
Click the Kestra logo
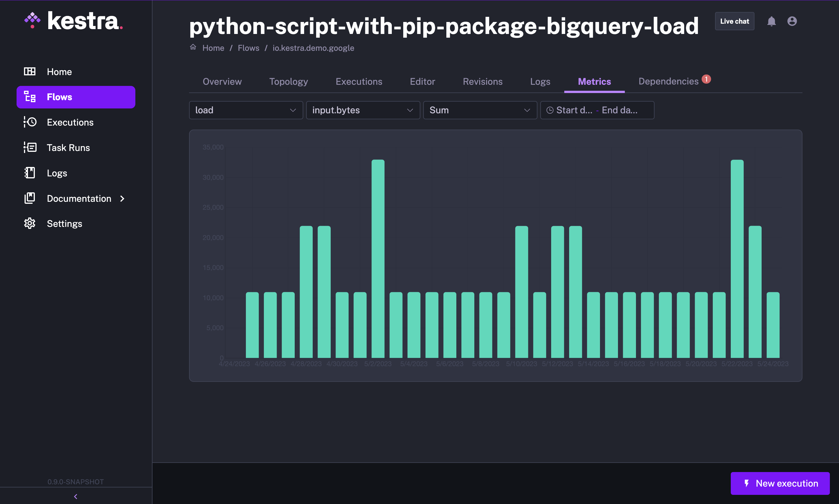pyautogui.click(x=73, y=21)
